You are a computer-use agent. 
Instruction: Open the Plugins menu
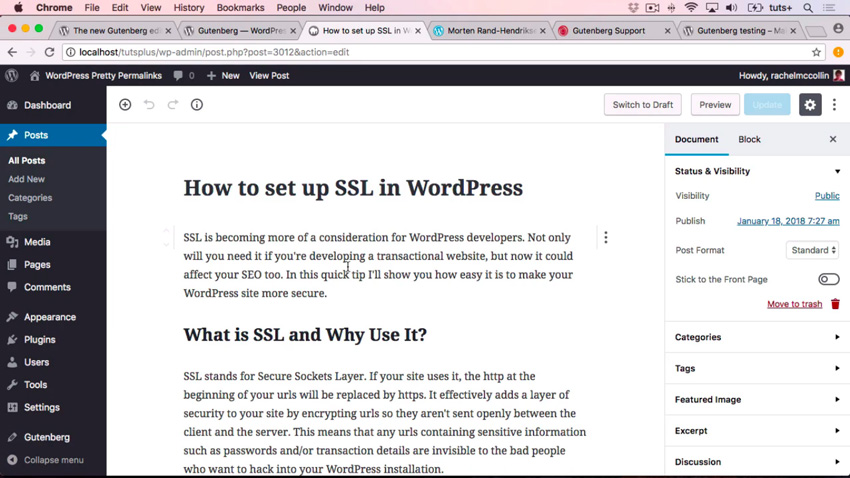click(53, 340)
